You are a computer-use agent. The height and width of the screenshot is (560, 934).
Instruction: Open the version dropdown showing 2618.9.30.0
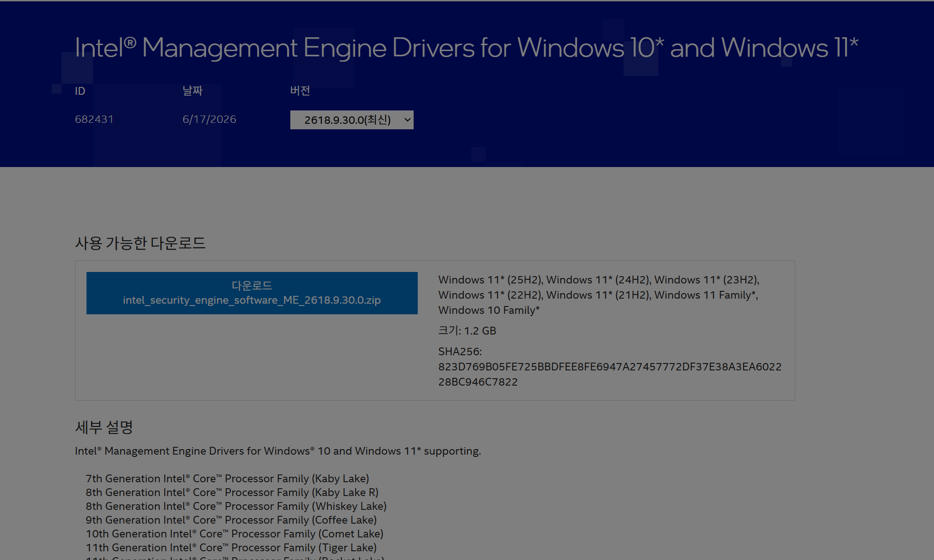[352, 120]
